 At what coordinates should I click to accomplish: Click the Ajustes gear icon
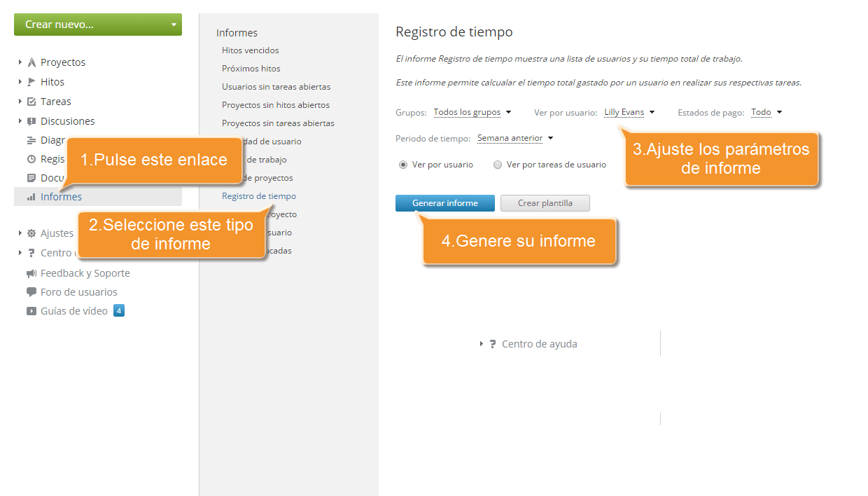31,233
